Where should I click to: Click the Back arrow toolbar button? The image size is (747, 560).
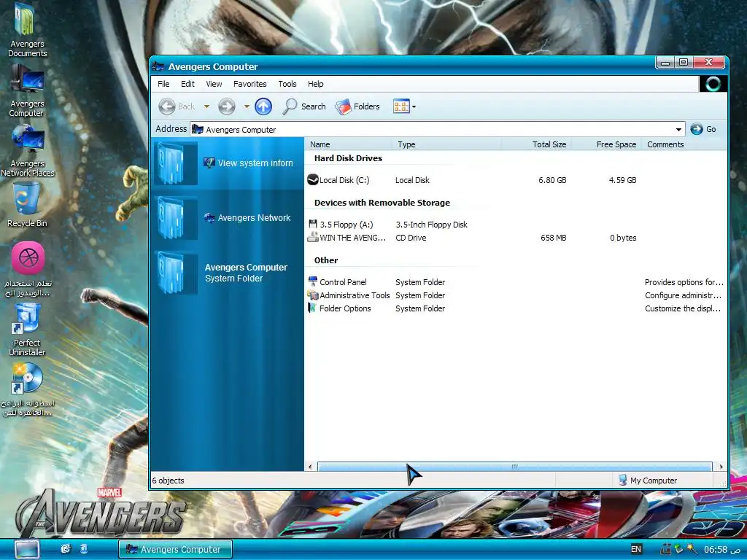(x=177, y=106)
